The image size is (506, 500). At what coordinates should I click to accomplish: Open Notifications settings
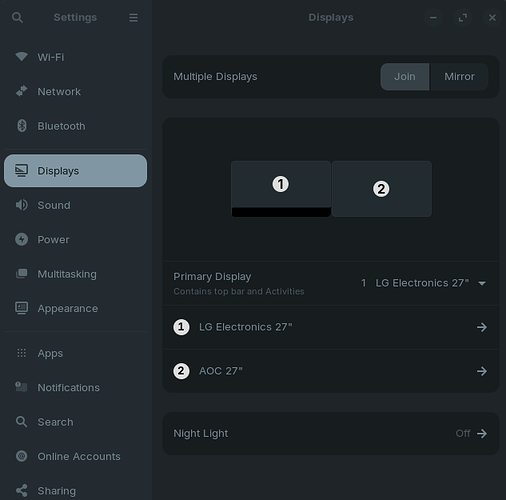(75, 387)
